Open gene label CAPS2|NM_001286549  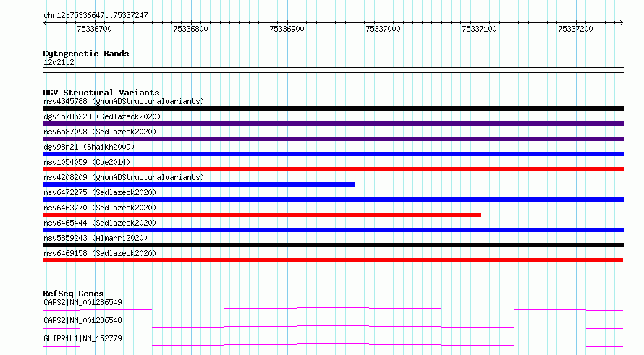[82, 302]
